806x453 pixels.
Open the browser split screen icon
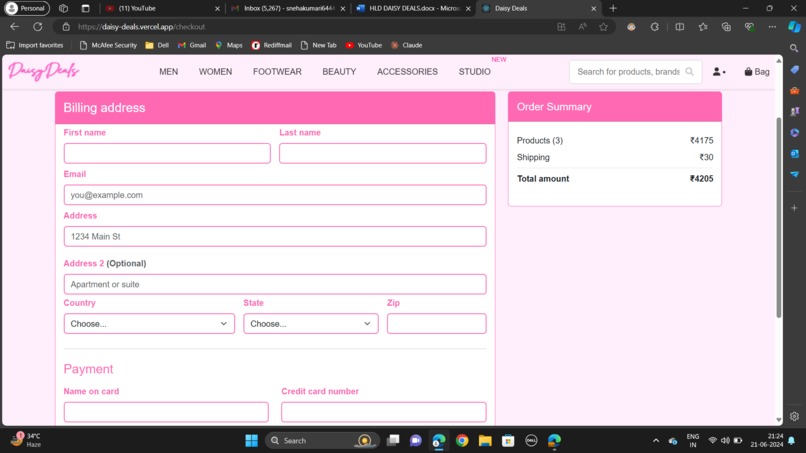pos(680,27)
